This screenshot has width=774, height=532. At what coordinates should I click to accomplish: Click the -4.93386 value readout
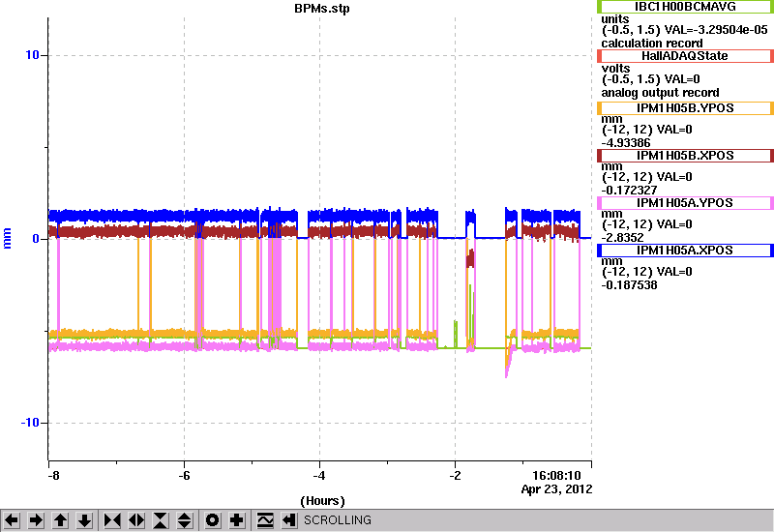click(626, 143)
